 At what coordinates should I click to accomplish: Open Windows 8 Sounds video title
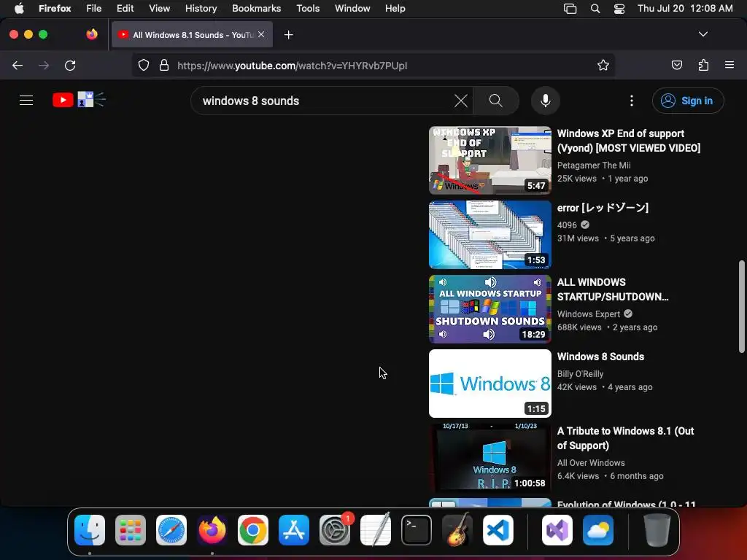600,356
